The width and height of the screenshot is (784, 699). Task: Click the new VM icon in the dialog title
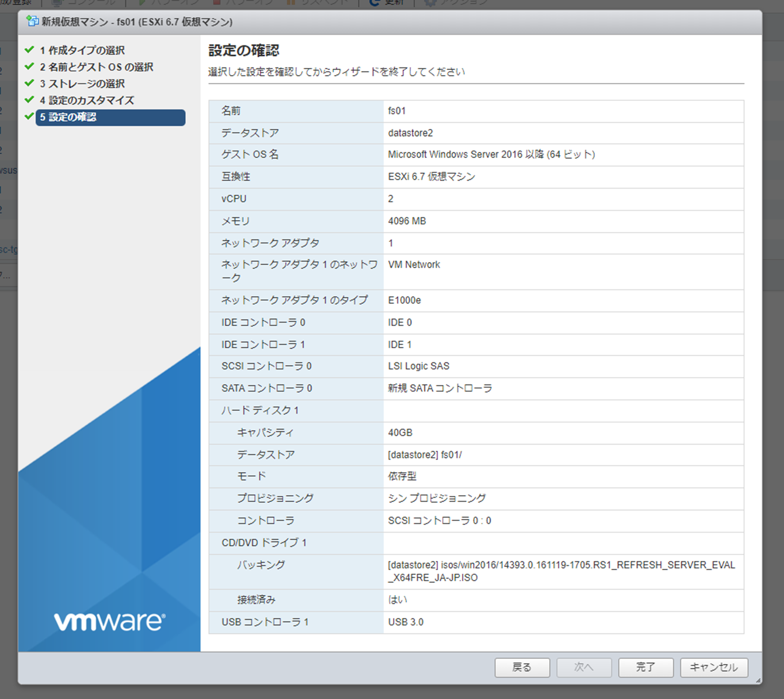coord(33,22)
